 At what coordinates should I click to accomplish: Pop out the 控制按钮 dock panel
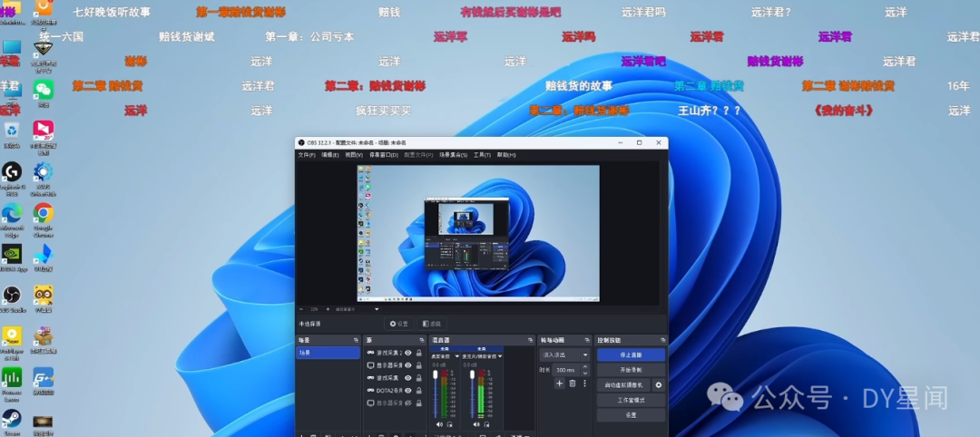(662, 340)
